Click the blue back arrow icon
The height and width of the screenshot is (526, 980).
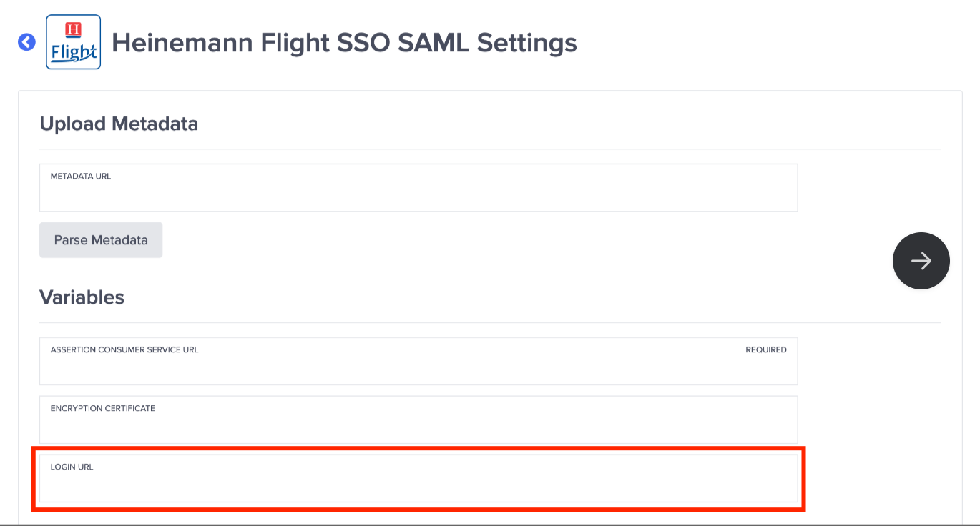click(x=26, y=42)
